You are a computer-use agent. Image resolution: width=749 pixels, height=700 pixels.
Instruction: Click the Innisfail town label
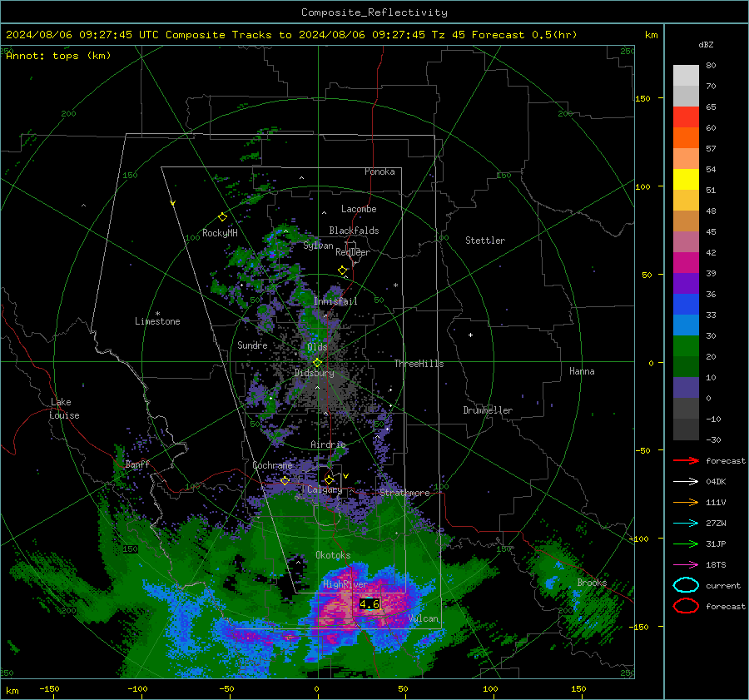335,301
